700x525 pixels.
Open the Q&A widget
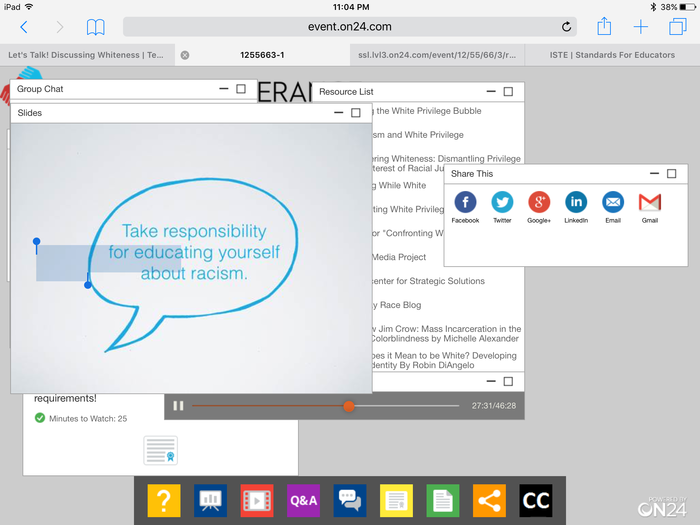(x=303, y=500)
